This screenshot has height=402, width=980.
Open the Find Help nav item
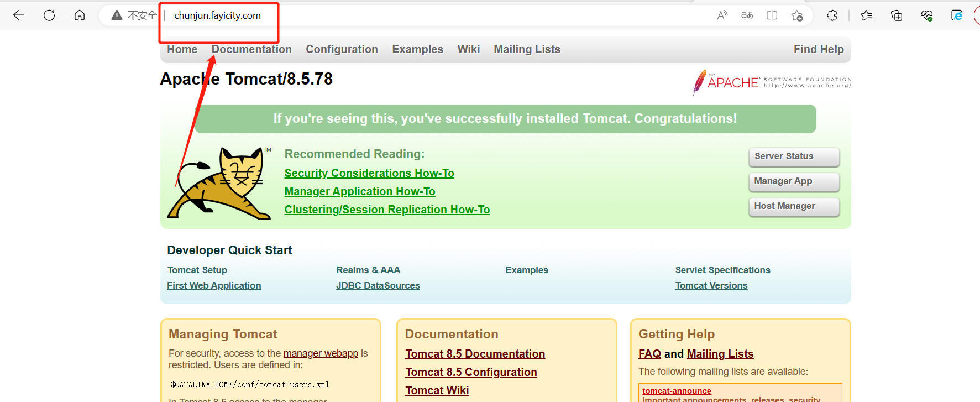point(819,49)
